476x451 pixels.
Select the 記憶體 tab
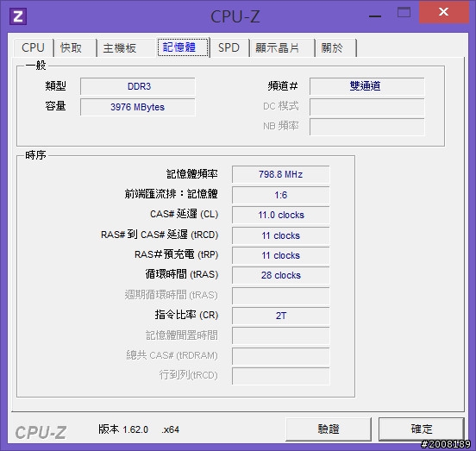(183, 47)
